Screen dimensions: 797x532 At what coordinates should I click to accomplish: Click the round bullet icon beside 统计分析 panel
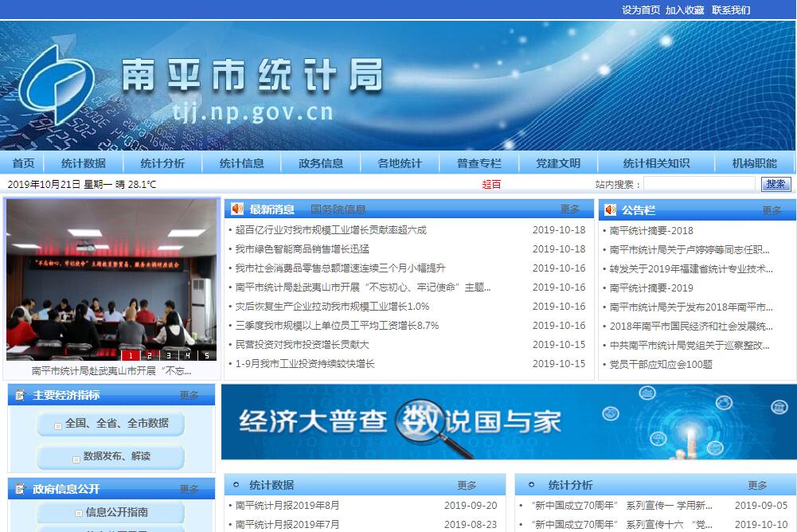[529, 485]
